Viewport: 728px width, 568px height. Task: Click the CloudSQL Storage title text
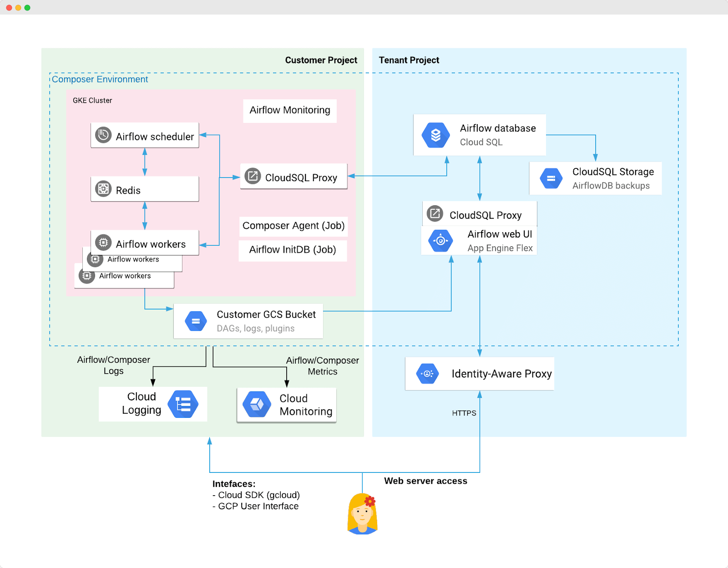613,172
